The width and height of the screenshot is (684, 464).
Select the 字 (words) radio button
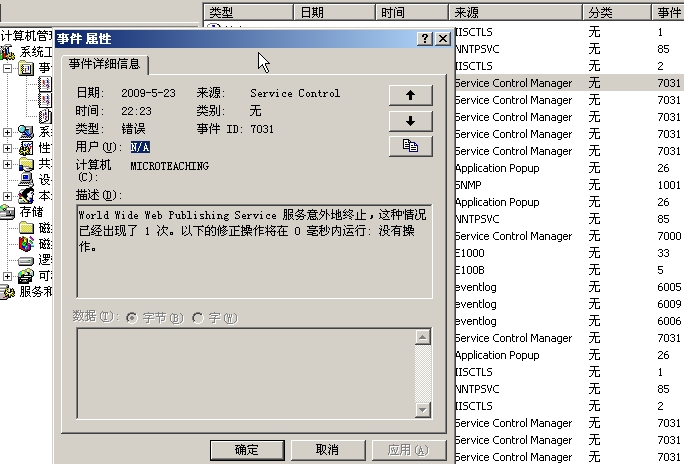pos(198,318)
